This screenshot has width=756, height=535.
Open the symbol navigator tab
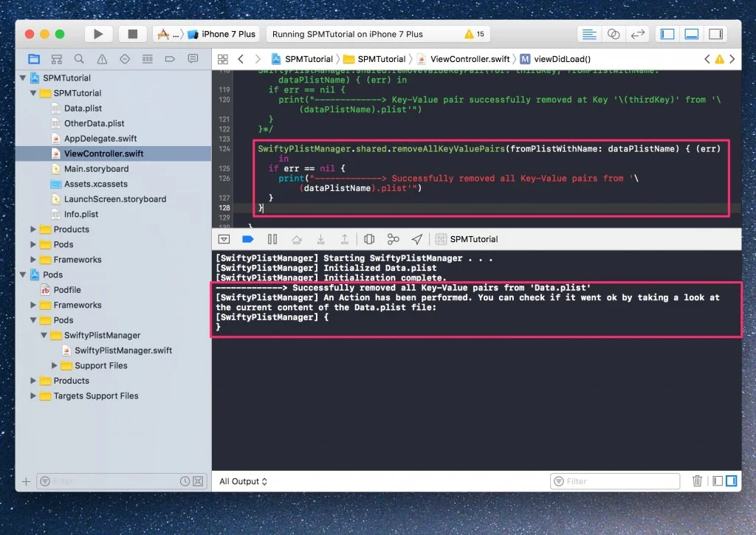coord(56,59)
